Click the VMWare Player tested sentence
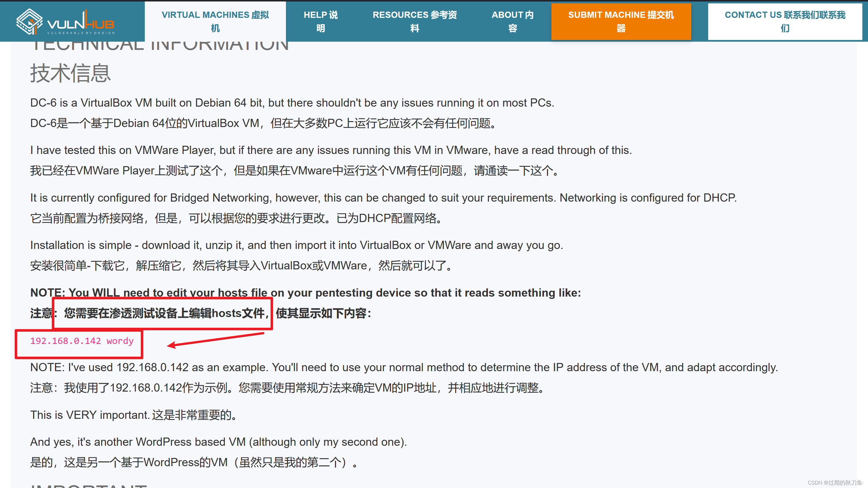Image resolution: width=868 pixels, height=488 pixels. pos(331,150)
